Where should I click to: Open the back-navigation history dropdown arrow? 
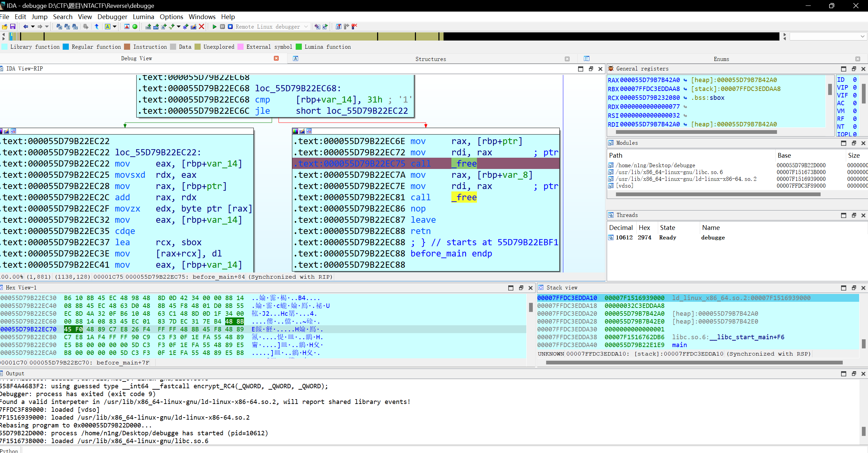[x=33, y=27]
